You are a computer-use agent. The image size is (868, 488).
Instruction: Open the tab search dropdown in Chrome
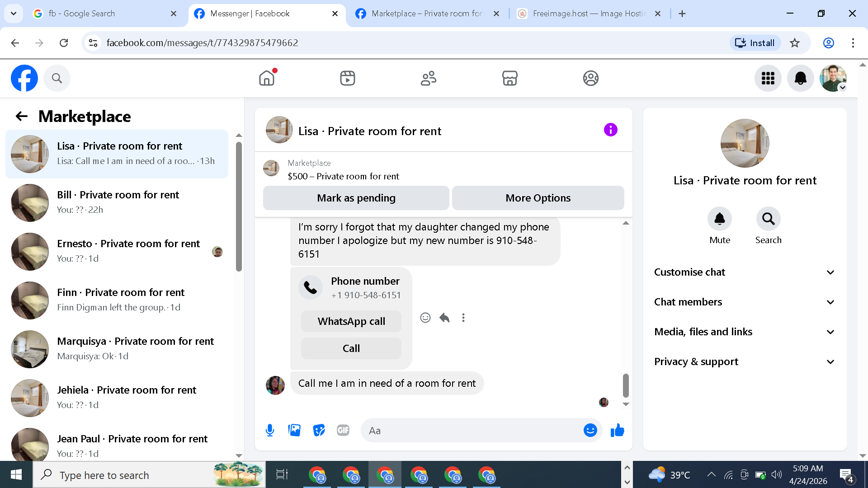click(x=14, y=14)
